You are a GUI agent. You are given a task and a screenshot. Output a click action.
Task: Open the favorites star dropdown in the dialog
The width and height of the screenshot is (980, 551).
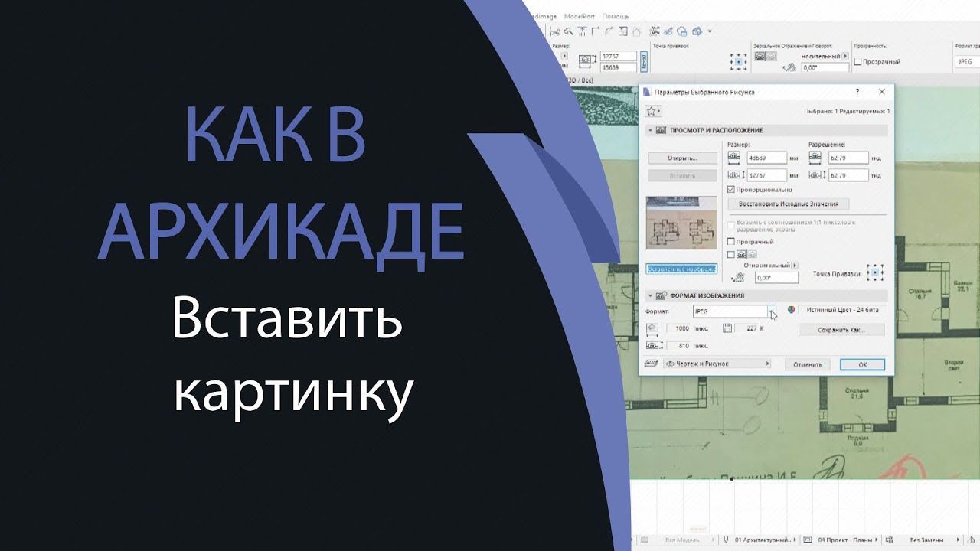click(653, 111)
